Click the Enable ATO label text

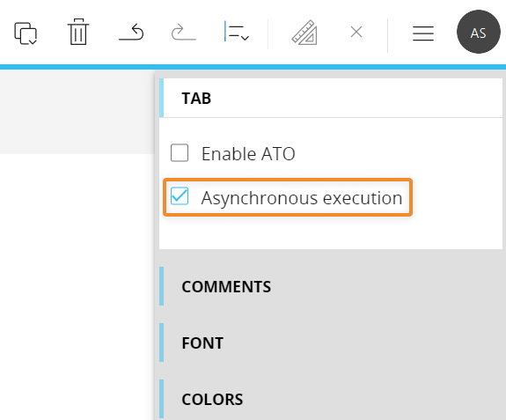tap(248, 154)
